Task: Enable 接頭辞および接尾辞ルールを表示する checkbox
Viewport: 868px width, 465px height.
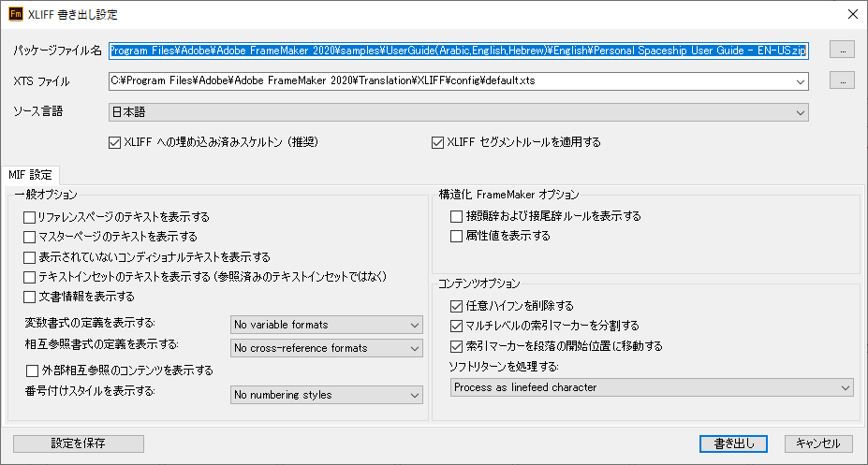Action: [456, 216]
